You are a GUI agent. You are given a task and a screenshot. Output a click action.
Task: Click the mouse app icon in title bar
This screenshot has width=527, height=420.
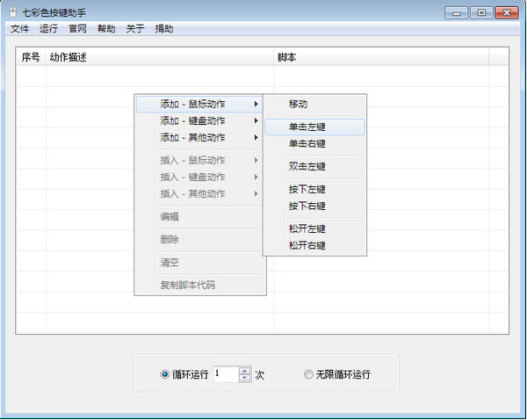[x=13, y=13]
